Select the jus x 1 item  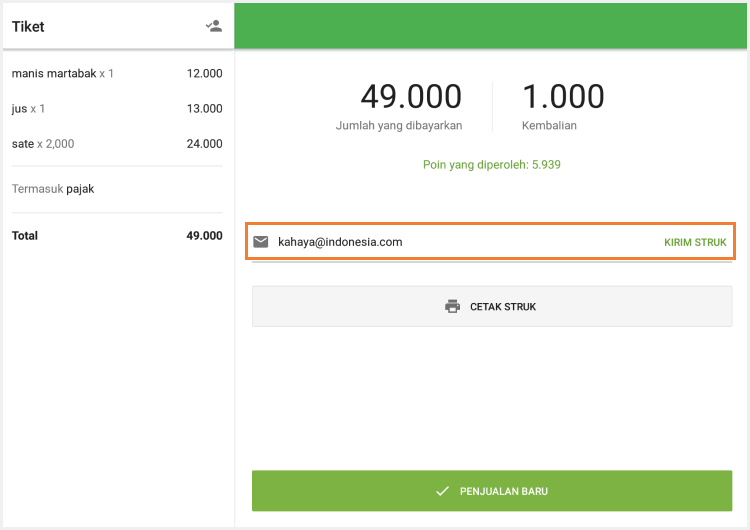[28, 108]
